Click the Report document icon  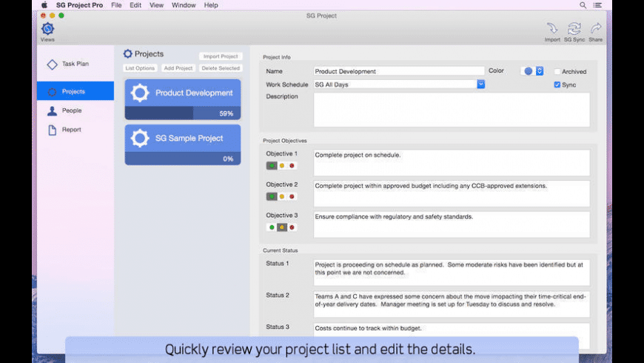(x=52, y=130)
